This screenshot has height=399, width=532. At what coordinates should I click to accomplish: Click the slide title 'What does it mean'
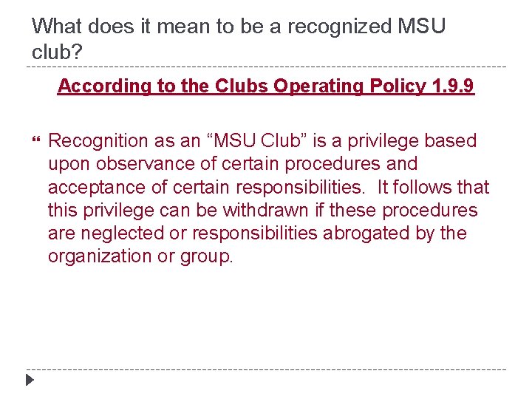(238, 38)
